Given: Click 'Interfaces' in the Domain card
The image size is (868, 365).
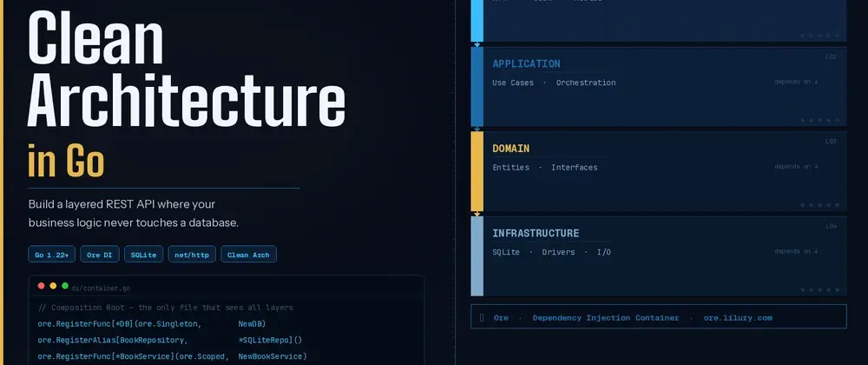Looking at the screenshot, I should pos(574,167).
